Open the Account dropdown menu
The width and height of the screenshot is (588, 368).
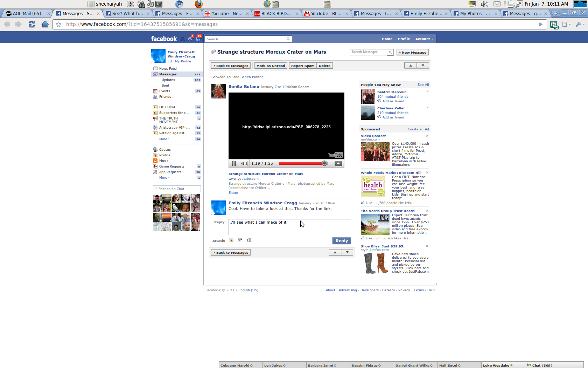click(x=424, y=39)
